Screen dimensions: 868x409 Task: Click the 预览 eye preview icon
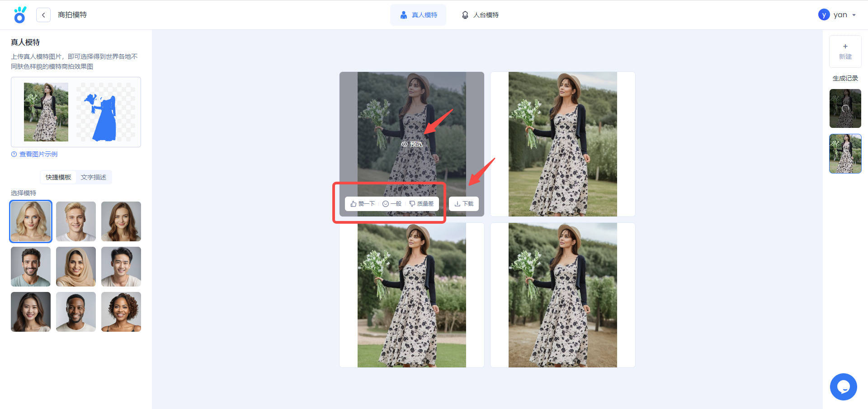click(x=412, y=144)
